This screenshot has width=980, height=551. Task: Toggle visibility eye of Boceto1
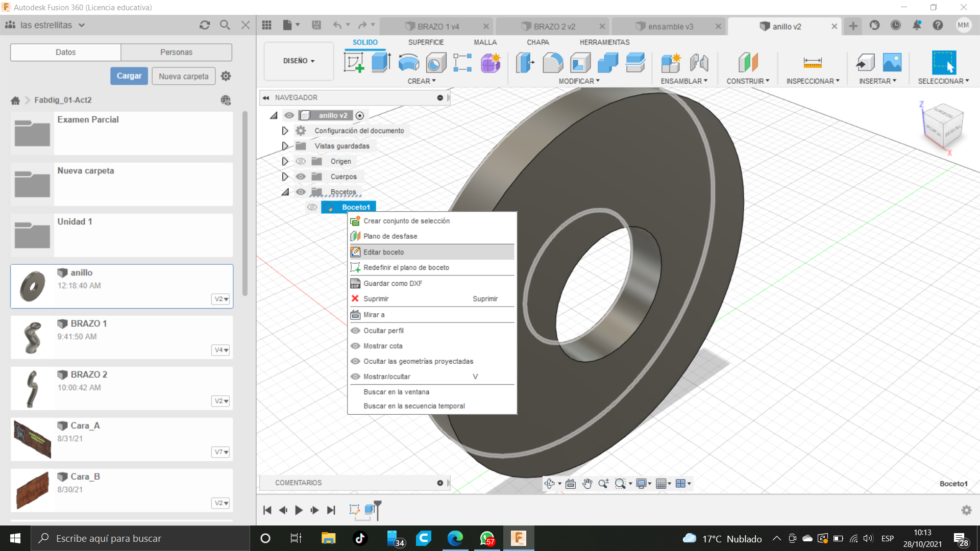point(312,207)
